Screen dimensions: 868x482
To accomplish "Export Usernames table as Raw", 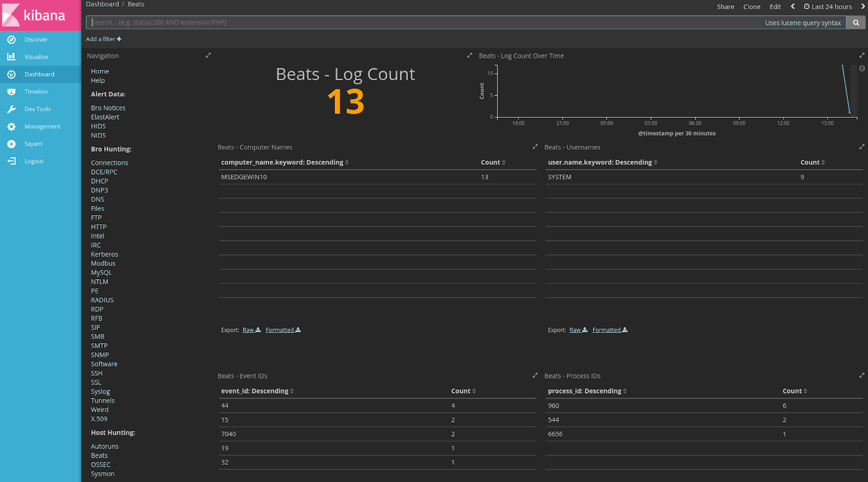I will click(578, 330).
